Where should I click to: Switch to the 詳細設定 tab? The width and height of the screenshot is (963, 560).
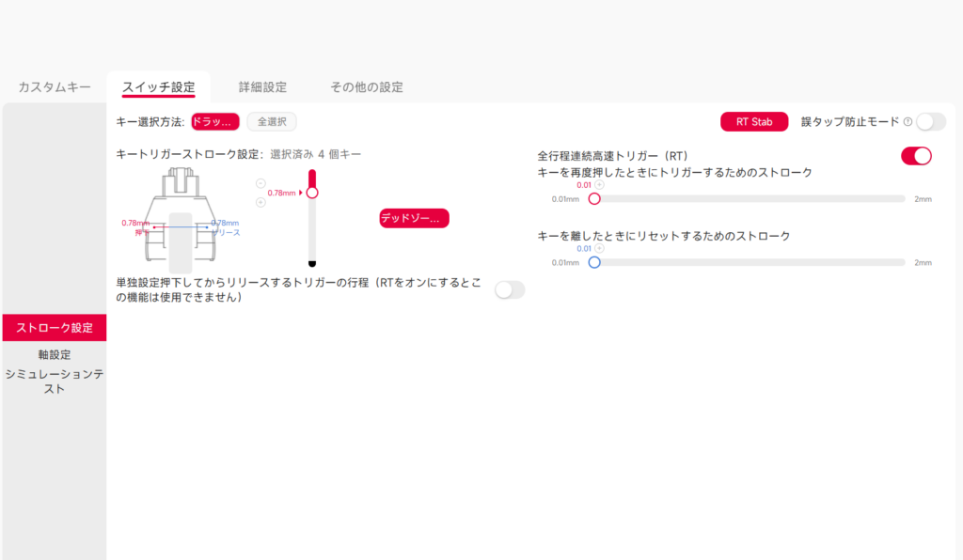click(x=262, y=87)
